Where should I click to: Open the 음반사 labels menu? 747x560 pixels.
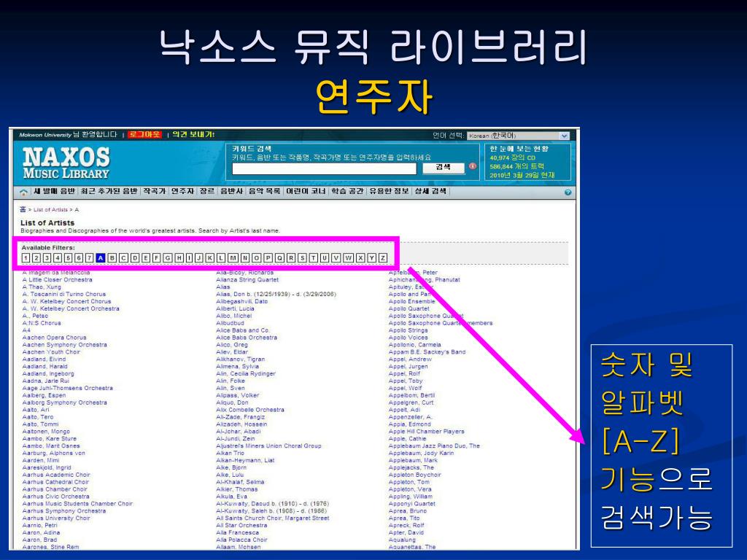tap(231, 192)
